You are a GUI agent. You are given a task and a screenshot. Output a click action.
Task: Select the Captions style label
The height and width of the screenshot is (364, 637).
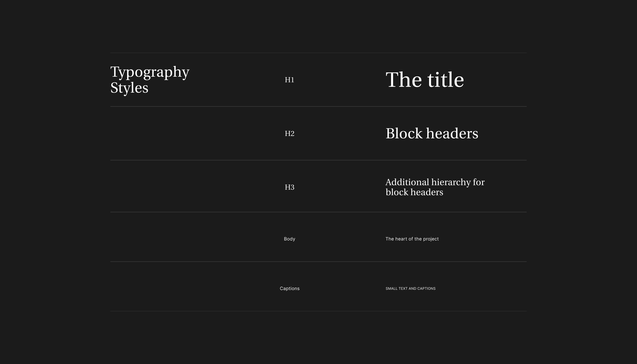(290, 288)
